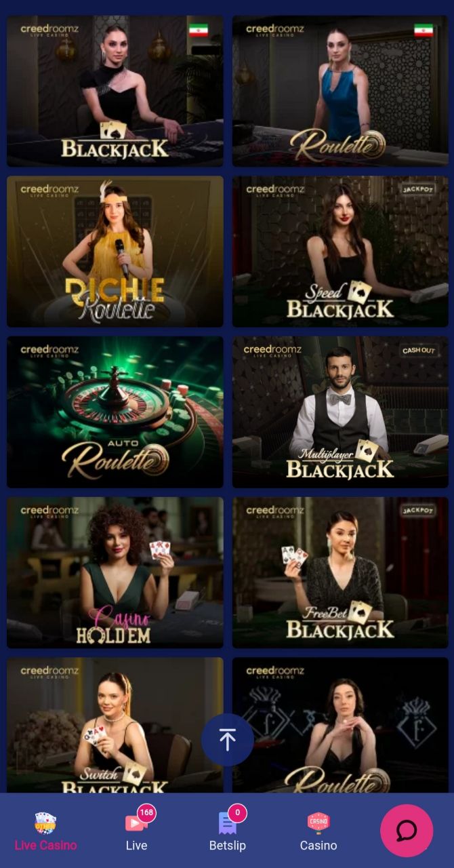This screenshot has width=454, height=868.
Task: Open the live chat bubble icon
Action: 407,831
